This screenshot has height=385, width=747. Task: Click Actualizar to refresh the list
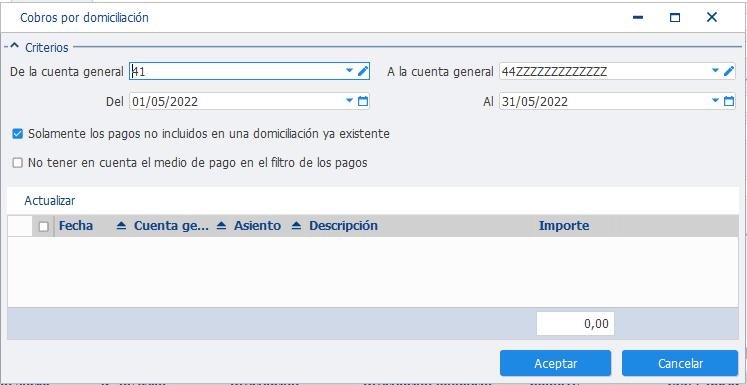pos(50,201)
